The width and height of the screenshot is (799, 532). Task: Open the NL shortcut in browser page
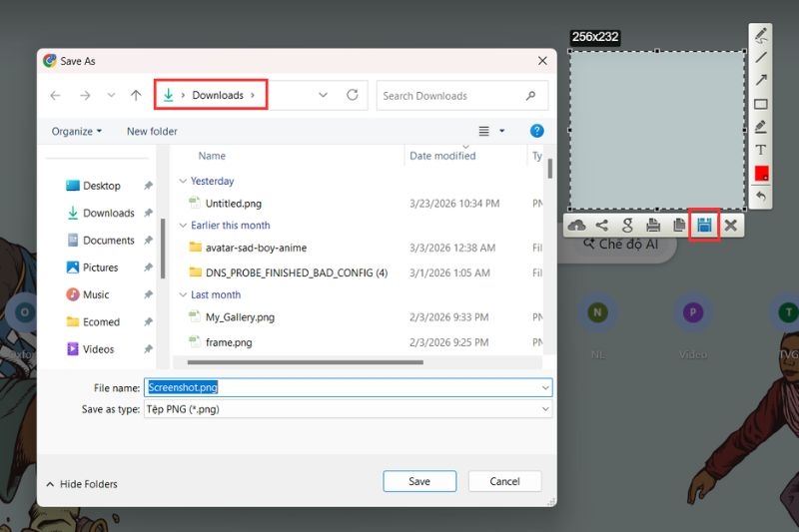pos(597,312)
